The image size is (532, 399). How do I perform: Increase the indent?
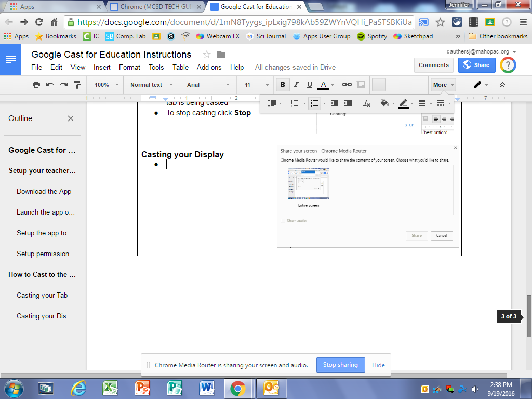click(348, 103)
